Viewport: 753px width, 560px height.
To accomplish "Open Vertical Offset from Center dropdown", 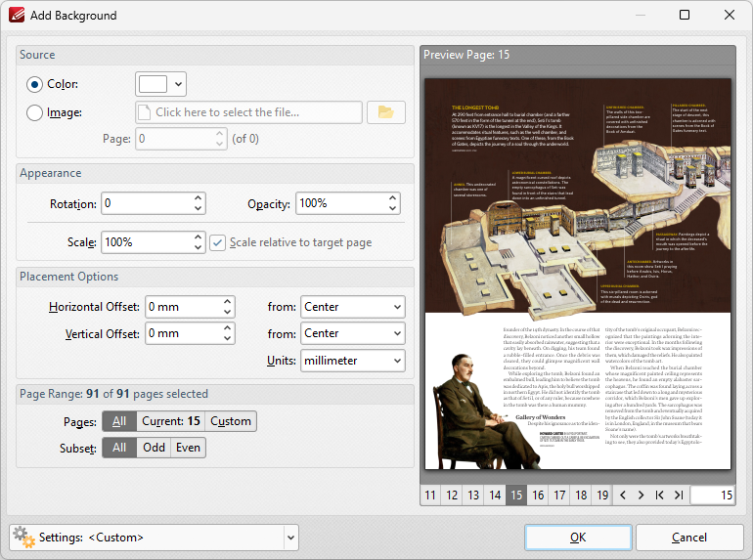I will pos(353,333).
